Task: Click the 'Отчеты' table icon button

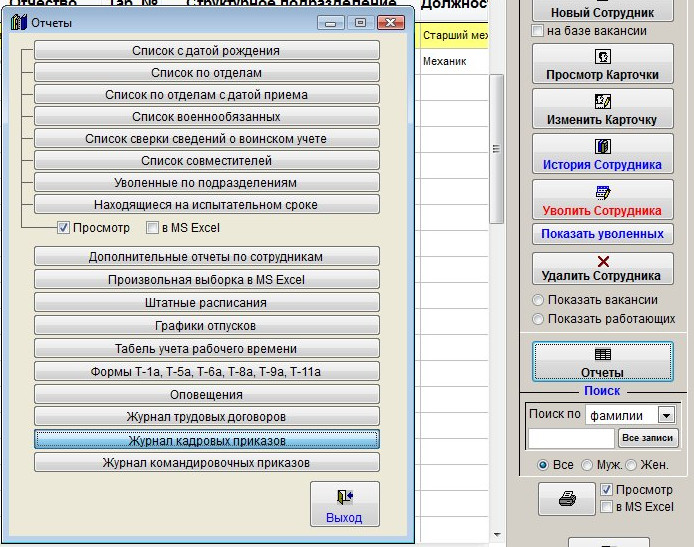Action: (x=603, y=361)
